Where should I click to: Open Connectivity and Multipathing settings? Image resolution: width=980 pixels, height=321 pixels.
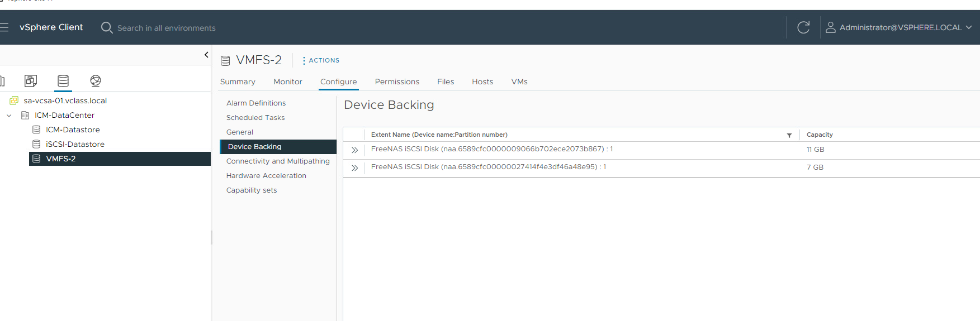pyautogui.click(x=278, y=161)
